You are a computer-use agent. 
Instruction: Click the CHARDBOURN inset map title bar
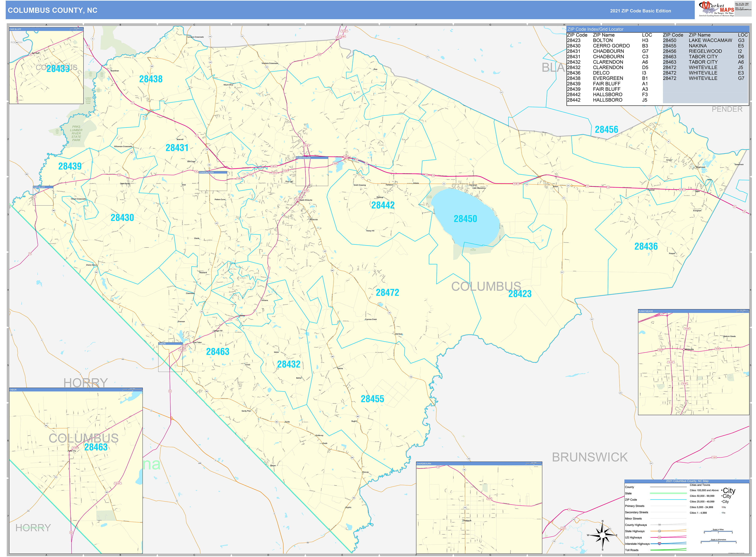click(479, 464)
